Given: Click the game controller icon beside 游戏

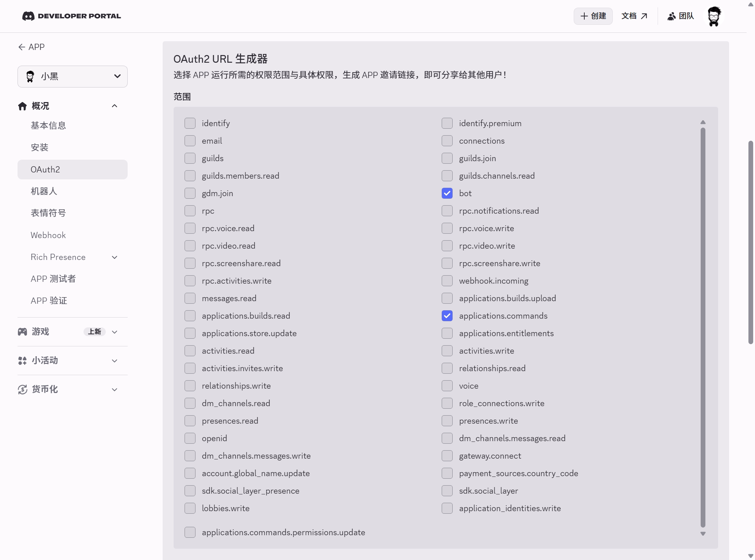Looking at the screenshot, I should (x=22, y=331).
